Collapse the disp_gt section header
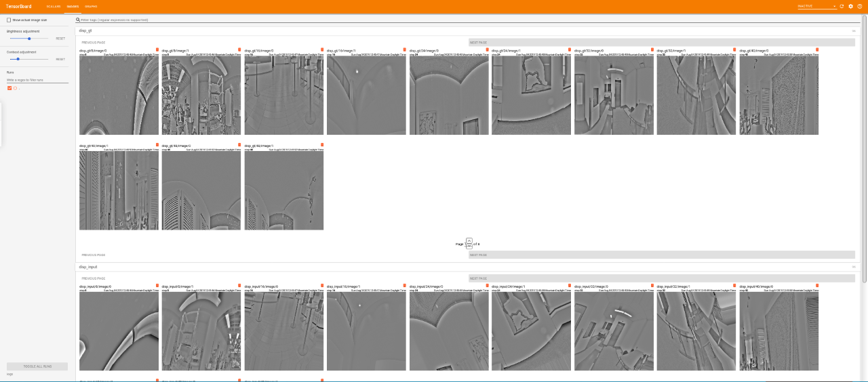 pos(467,30)
